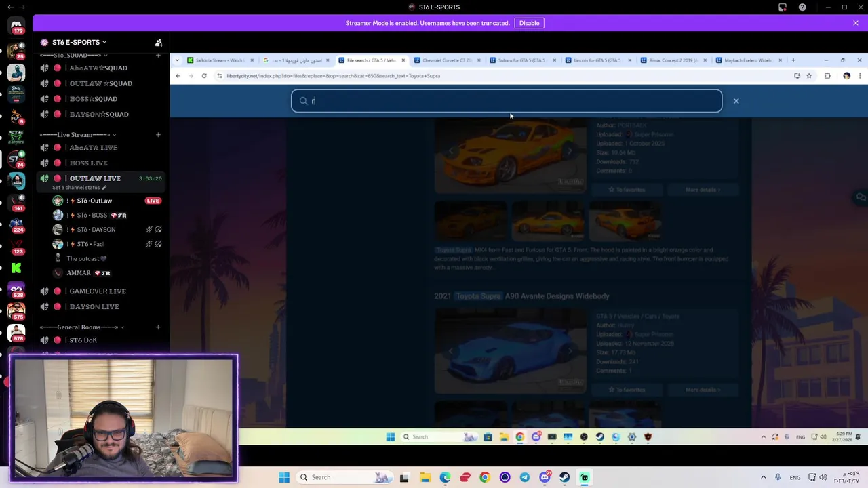Click the libertycity.net address bar
The width and height of the screenshot is (868, 488).
(x=502, y=76)
